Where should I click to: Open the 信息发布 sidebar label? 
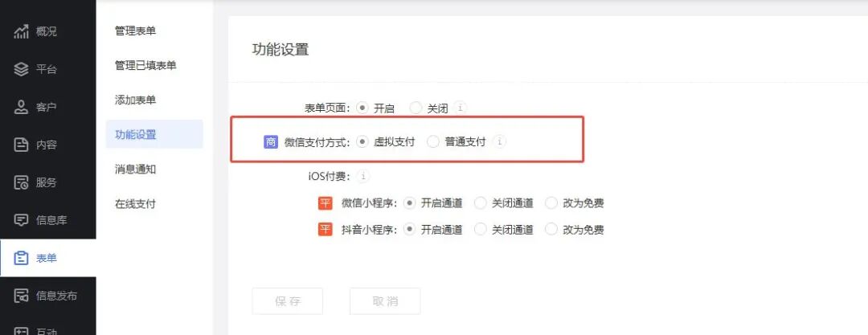56,296
